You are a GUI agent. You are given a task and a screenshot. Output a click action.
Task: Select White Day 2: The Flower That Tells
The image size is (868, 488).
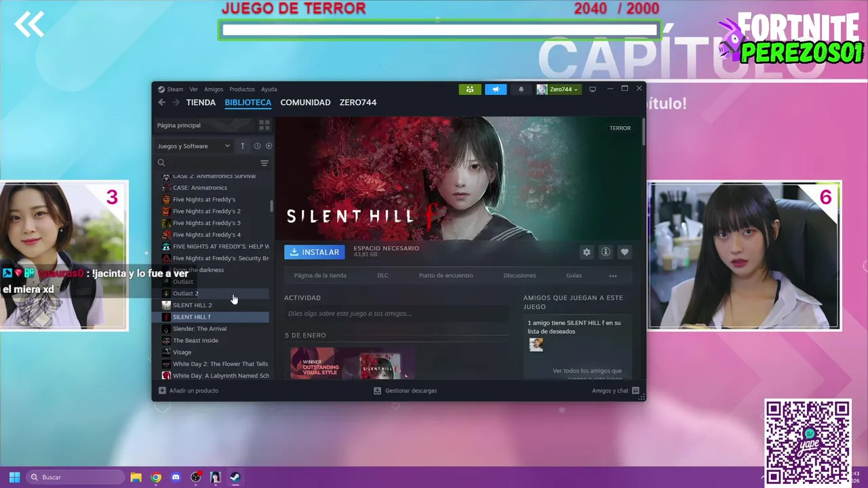pyautogui.click(x=214, y=364)
